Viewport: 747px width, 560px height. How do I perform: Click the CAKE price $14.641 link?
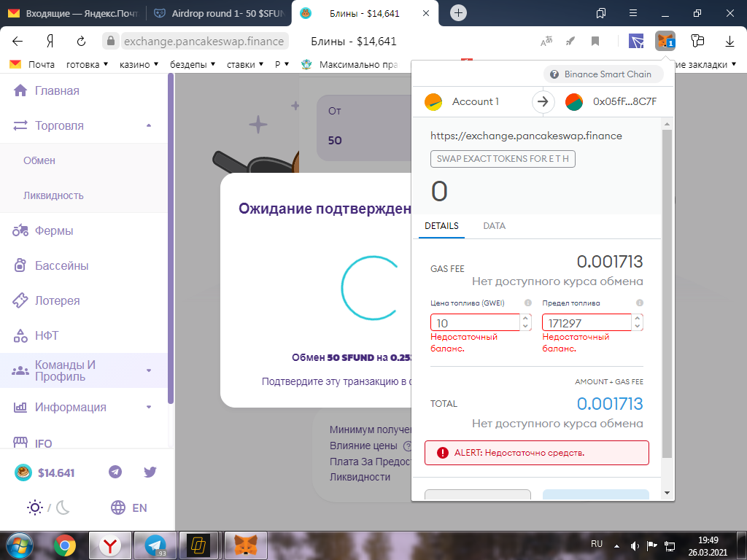(44, 472)
